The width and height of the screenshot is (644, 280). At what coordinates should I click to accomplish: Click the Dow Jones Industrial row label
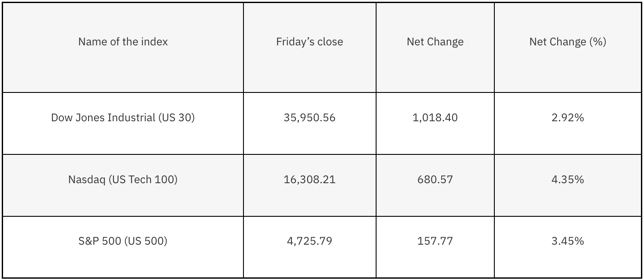coord(123,118)
